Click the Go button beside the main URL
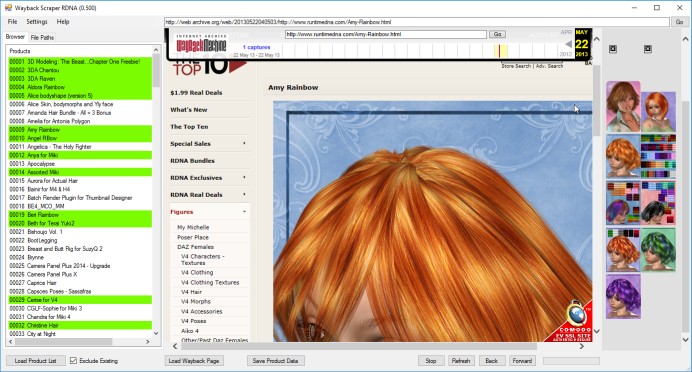The width and height of the screenshot is (692, 372). click(679, 22)
